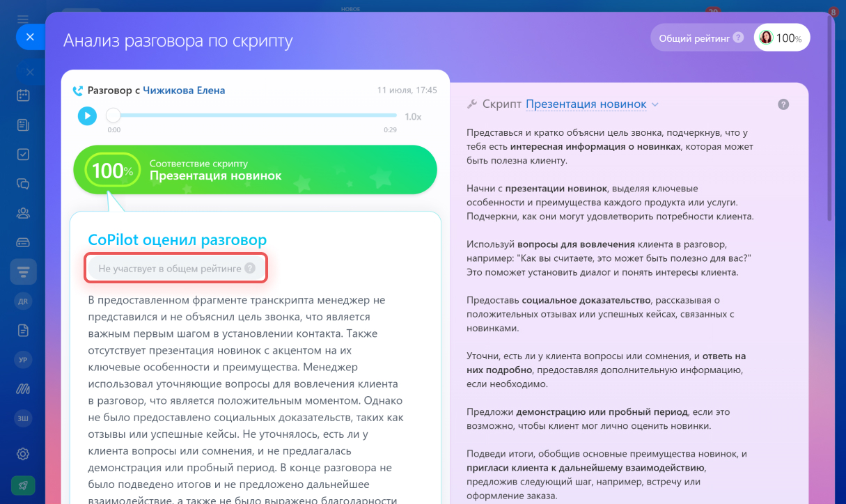846x504 pixels.
Task: Change playback speed 1.0x
Action: [x=413, y=116]
